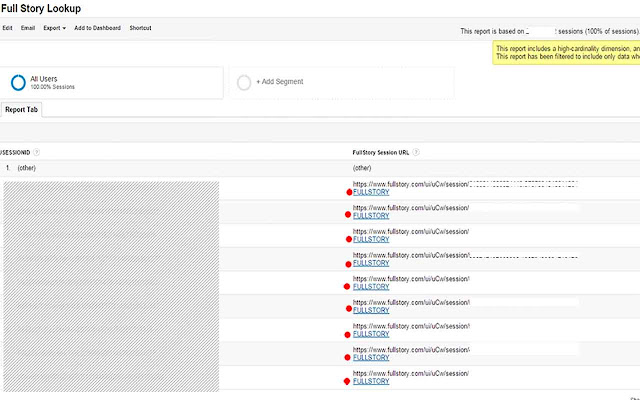Screen dimensions: 640x400
Task: Open help icon beside USESSIONID header
Action: [x=36, y=152]
